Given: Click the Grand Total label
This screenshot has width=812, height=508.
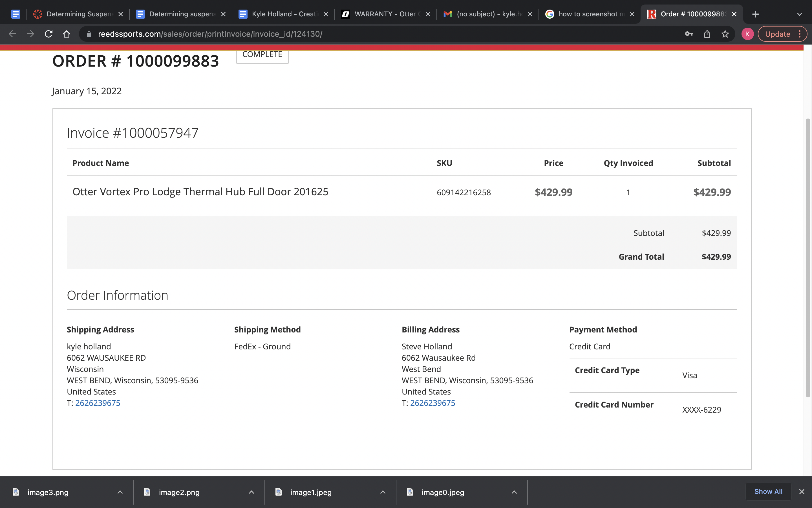Looking at the screenshot, I should 641,257.
